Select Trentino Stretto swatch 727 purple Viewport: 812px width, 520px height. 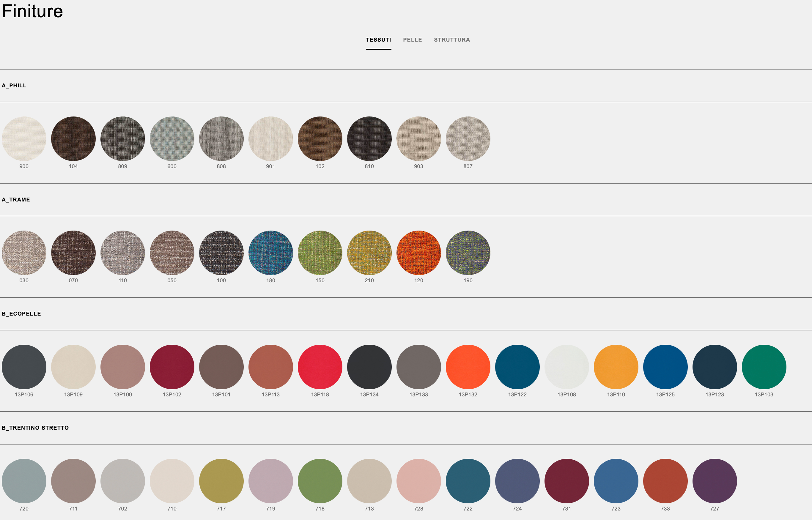(x=715, y=481)
